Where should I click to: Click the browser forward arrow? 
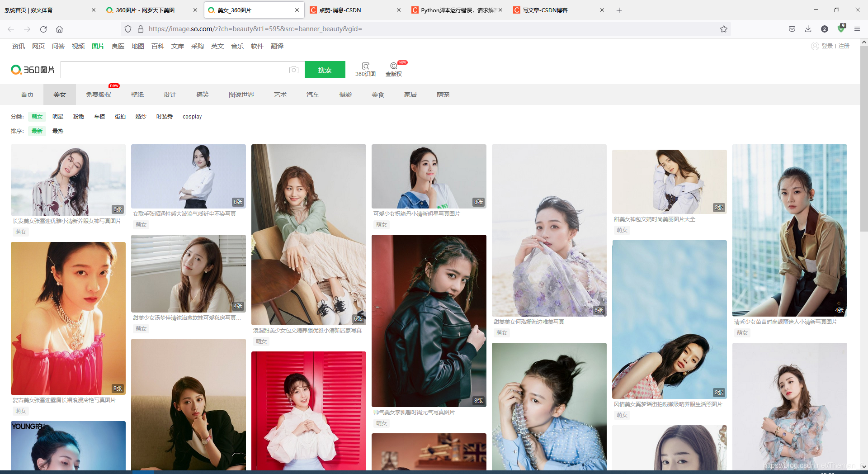27,29
